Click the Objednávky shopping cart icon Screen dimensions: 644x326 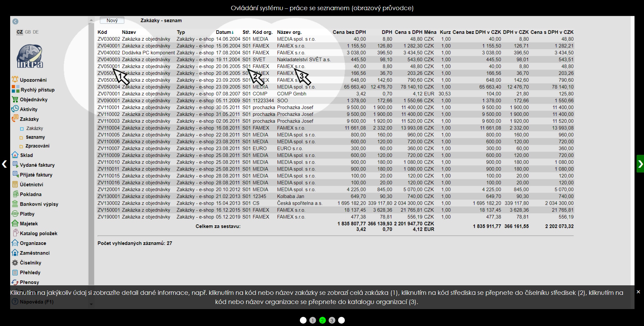[x=15, y=99]
